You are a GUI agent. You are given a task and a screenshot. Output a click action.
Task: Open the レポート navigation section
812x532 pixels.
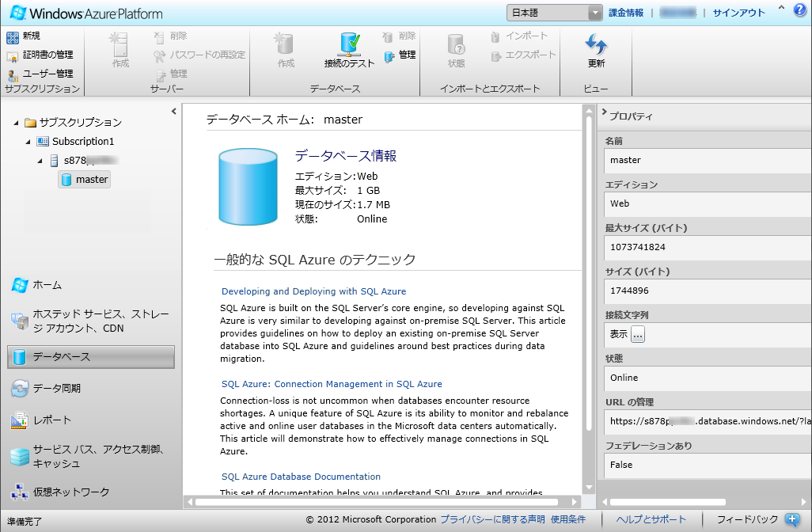tap(41, 420)
